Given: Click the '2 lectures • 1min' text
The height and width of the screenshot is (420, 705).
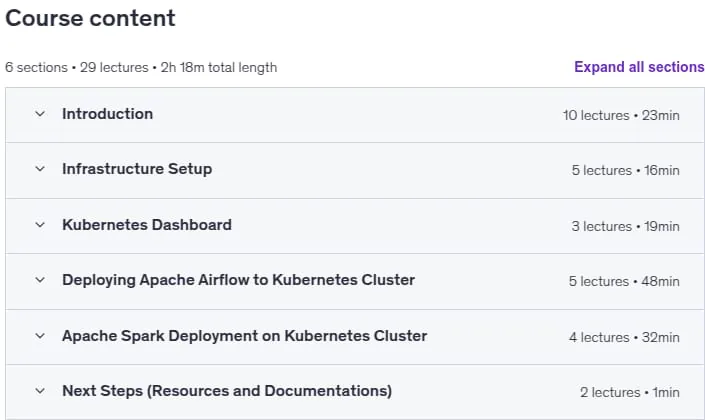Looking at the screenshot, I should click(629, 393).
